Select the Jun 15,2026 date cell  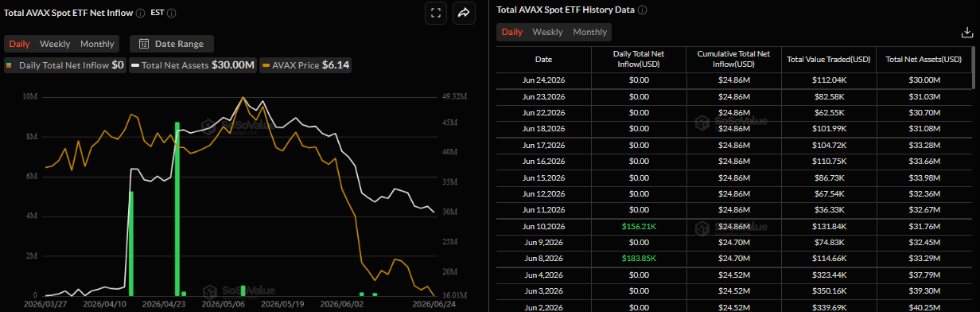[543, 177]
